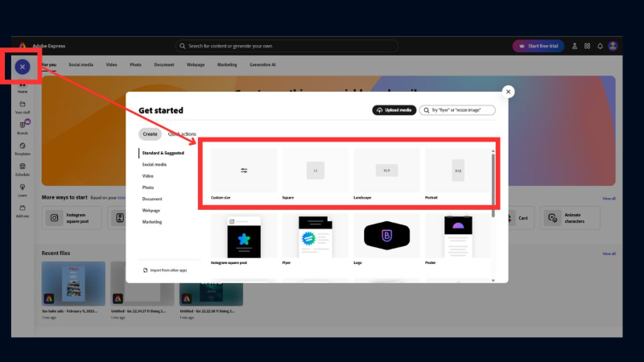Choose the Square 1:1 tile
Screen dimensions: 644x362
(315, 174)
